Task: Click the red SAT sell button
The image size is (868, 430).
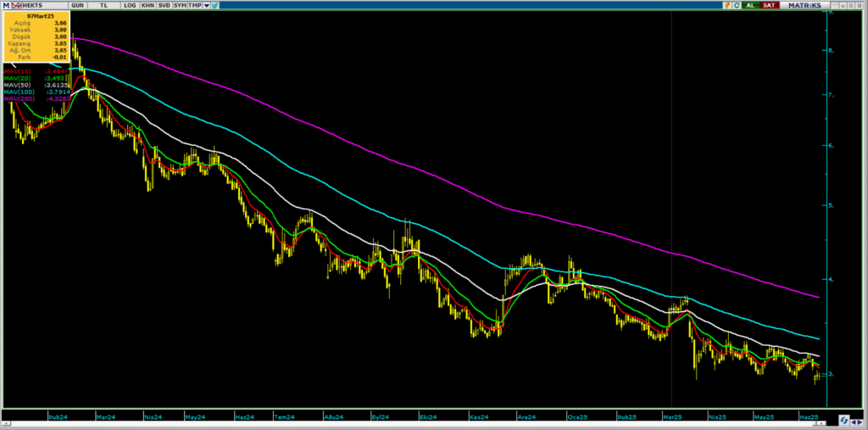Action: tap(770, 6)
